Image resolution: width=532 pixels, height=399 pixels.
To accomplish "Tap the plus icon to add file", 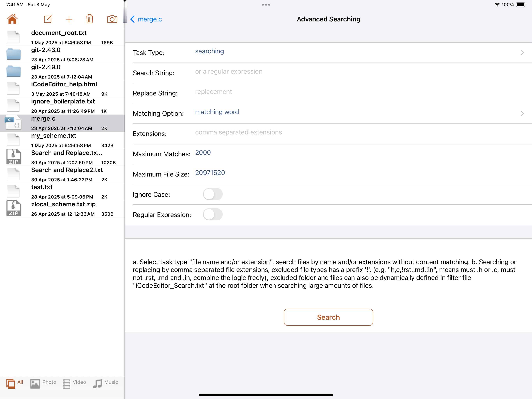I will (x=69, y=19).
